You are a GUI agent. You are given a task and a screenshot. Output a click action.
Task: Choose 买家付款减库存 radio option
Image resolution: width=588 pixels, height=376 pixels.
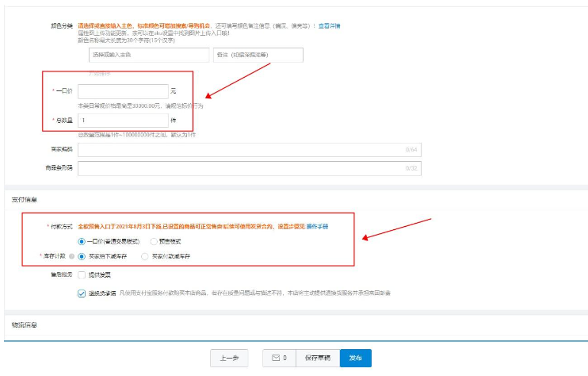(x=144, y=256)
